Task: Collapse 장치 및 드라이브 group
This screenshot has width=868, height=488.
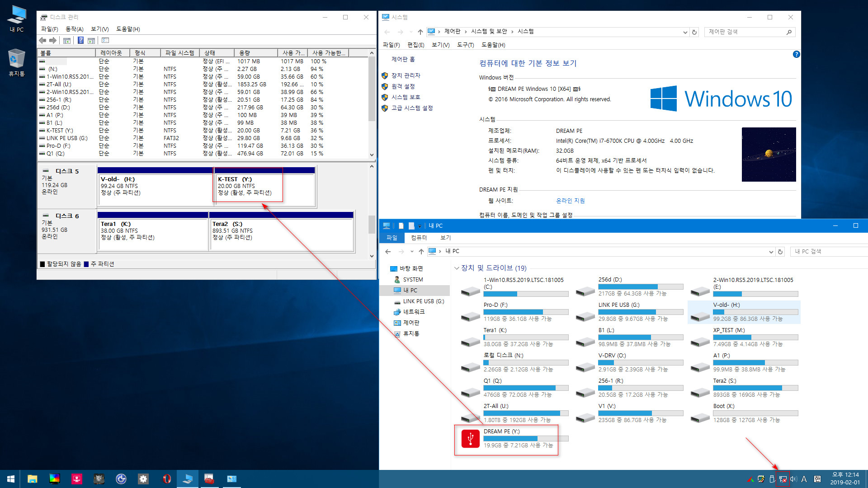Action: (457, 268)
